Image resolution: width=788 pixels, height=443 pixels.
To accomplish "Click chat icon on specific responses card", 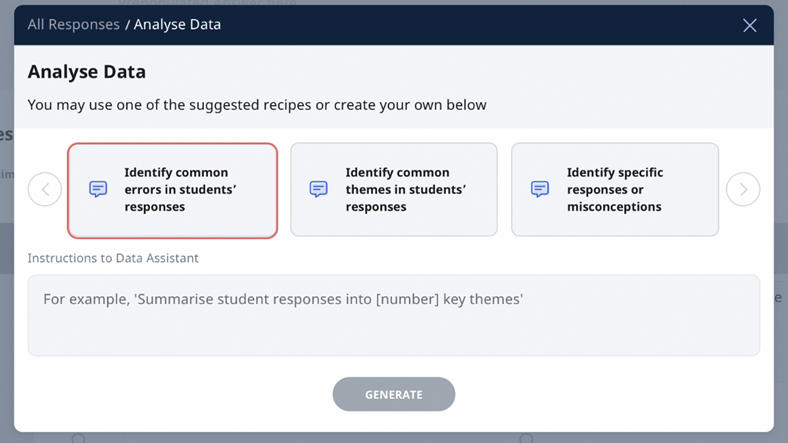I will [x=540, y=189].
